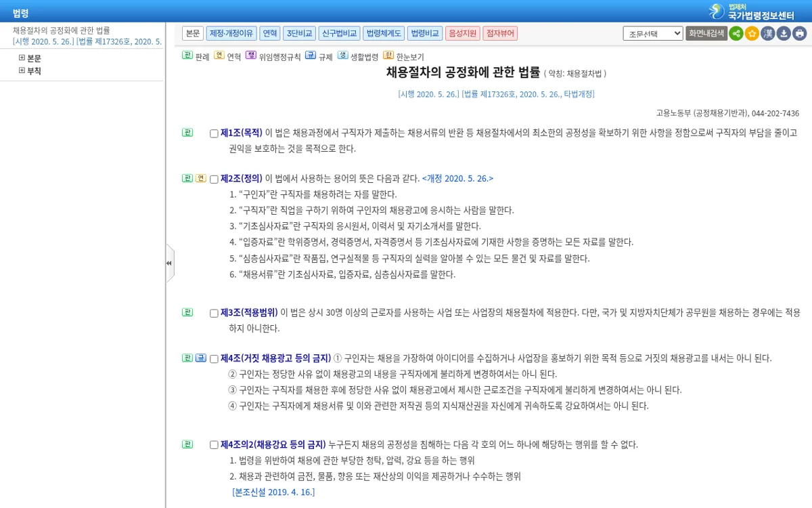Click the 점자뷰어 button
The height and width of the screenshot is (508, 812).
(x=500, y=33)
